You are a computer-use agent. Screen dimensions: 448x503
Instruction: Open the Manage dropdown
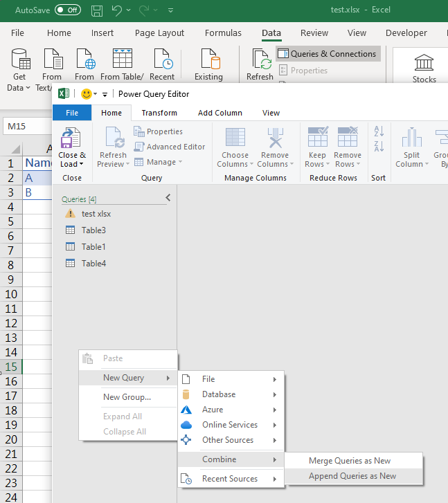(158, 162)
